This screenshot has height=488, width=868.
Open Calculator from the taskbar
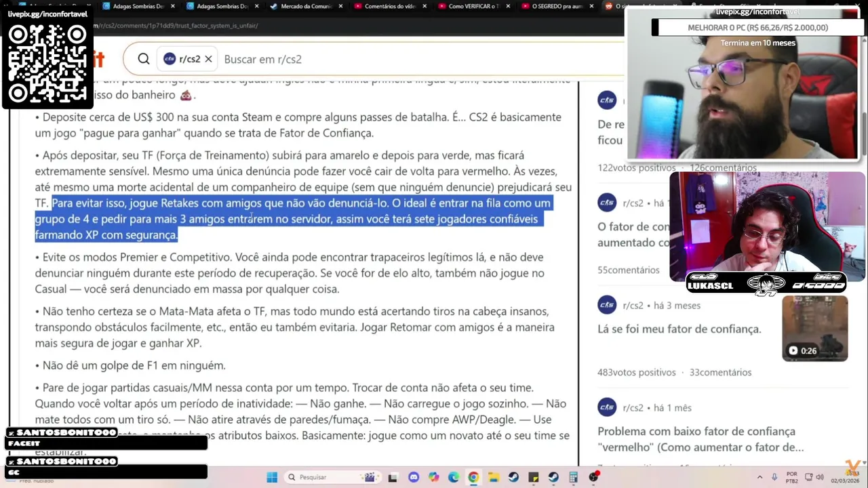(574, 477)
